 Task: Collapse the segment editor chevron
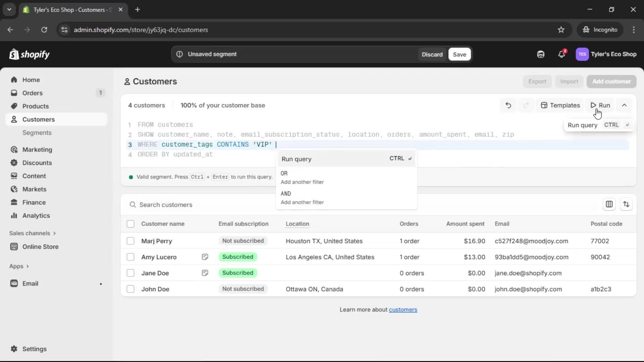[624, 105]
